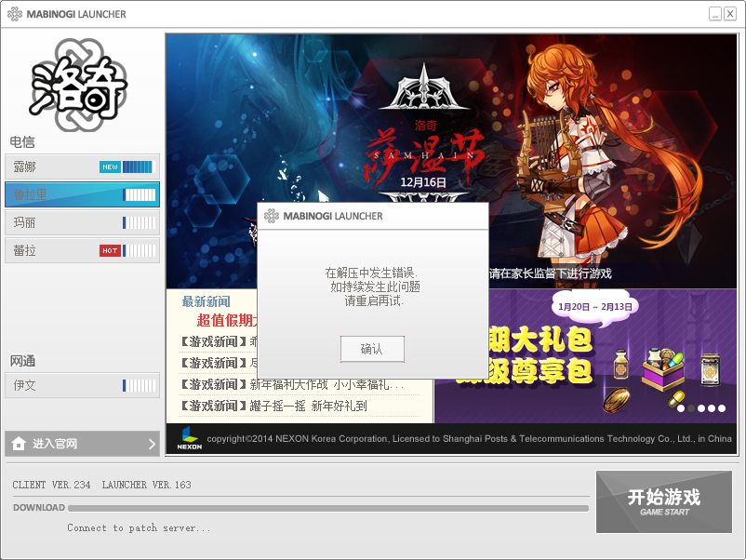The width and height of the screenshot is (746, 560).
Task: Close the launcher window
Action: point(730,14)
